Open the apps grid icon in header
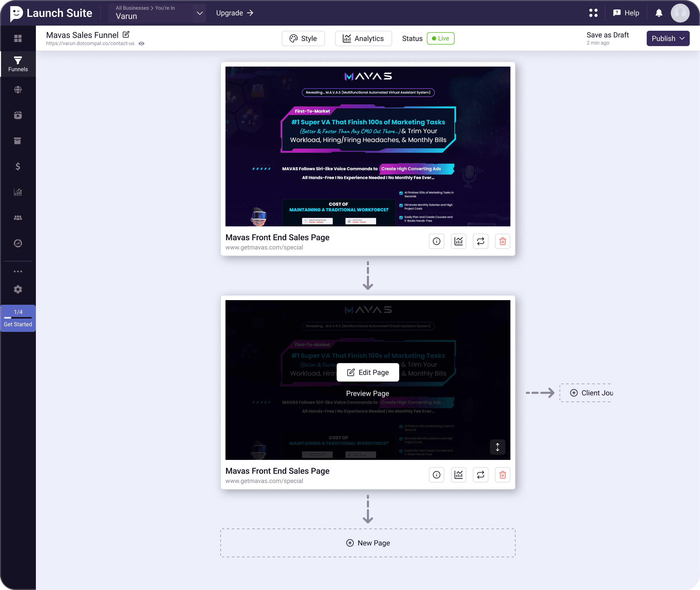Image resolution: width=700 pixels, height=590 pixels. point(593,13)
